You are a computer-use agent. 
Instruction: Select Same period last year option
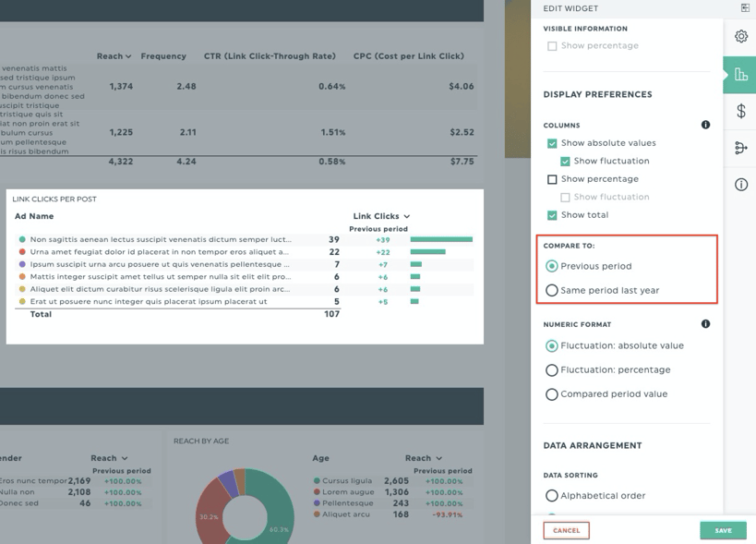552,290
